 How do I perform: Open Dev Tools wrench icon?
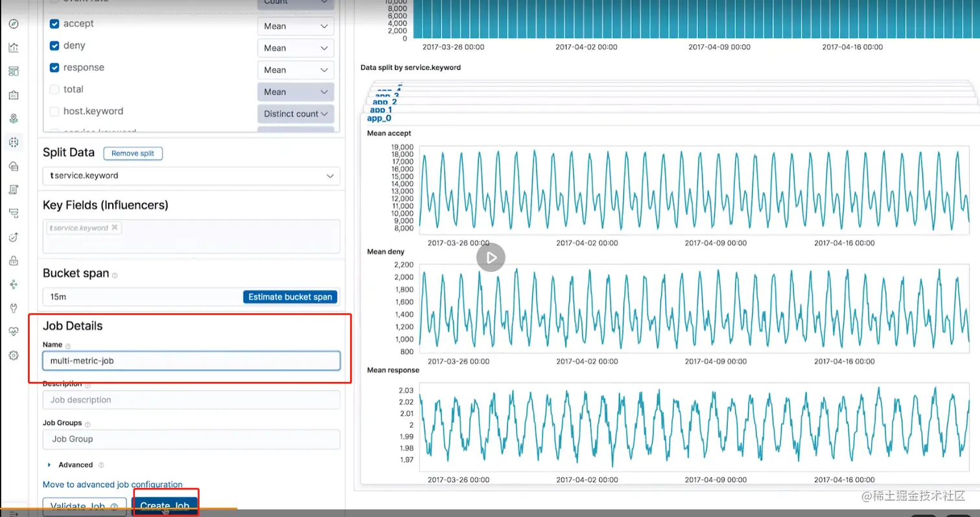coord(14,307)
